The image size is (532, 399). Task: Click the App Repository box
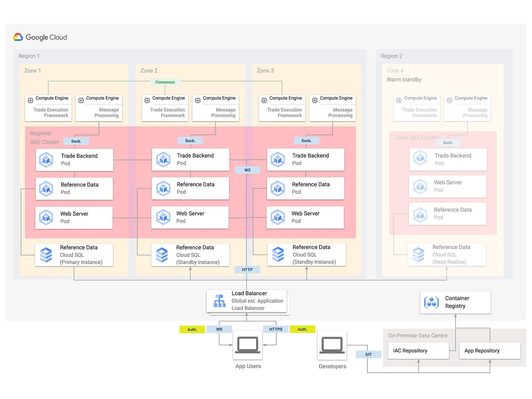click(x=490, y=351)
